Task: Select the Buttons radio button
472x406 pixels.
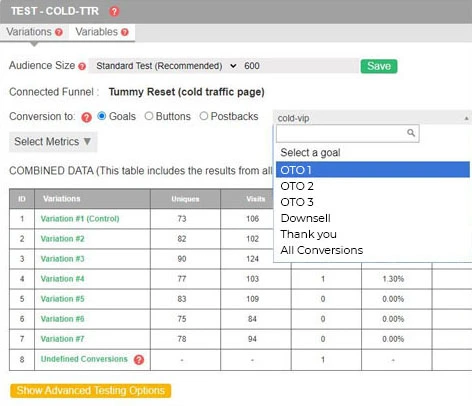Action: [149, 116]
